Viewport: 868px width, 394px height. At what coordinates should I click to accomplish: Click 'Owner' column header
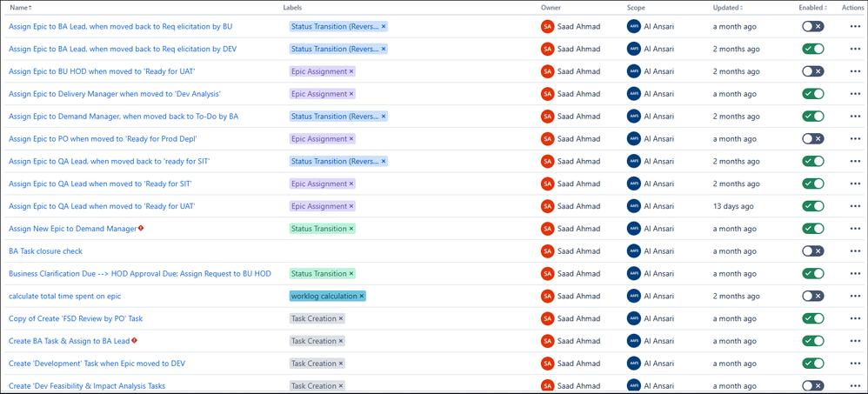pos(549,8)
